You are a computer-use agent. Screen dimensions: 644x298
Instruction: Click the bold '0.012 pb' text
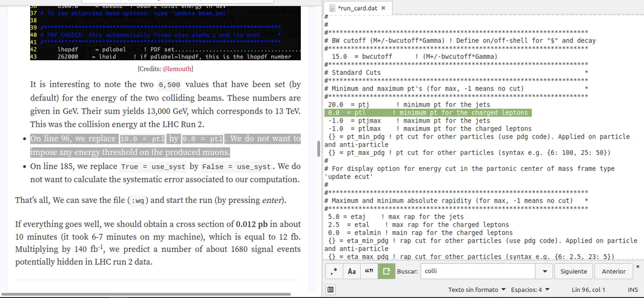tap(252, 224)
